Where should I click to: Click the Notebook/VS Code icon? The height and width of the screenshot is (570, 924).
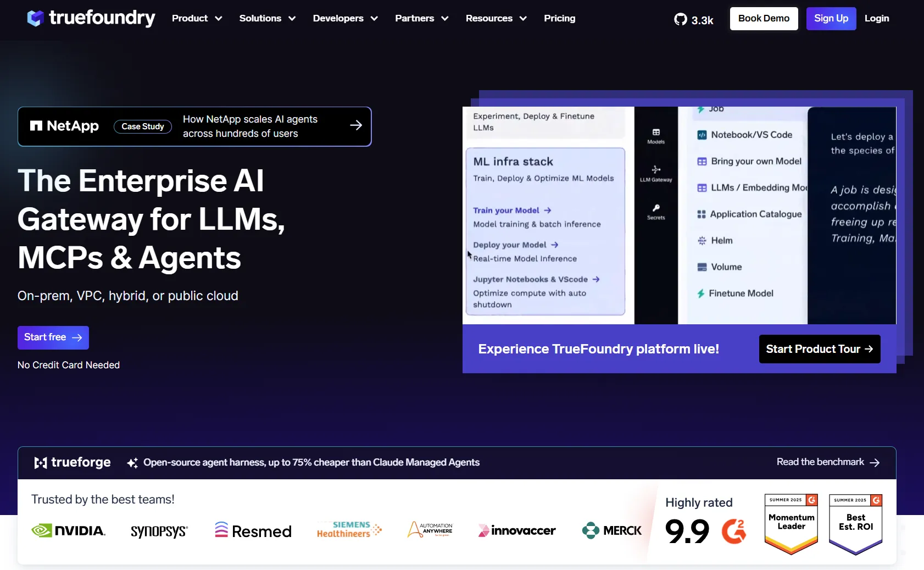point(702,135)
